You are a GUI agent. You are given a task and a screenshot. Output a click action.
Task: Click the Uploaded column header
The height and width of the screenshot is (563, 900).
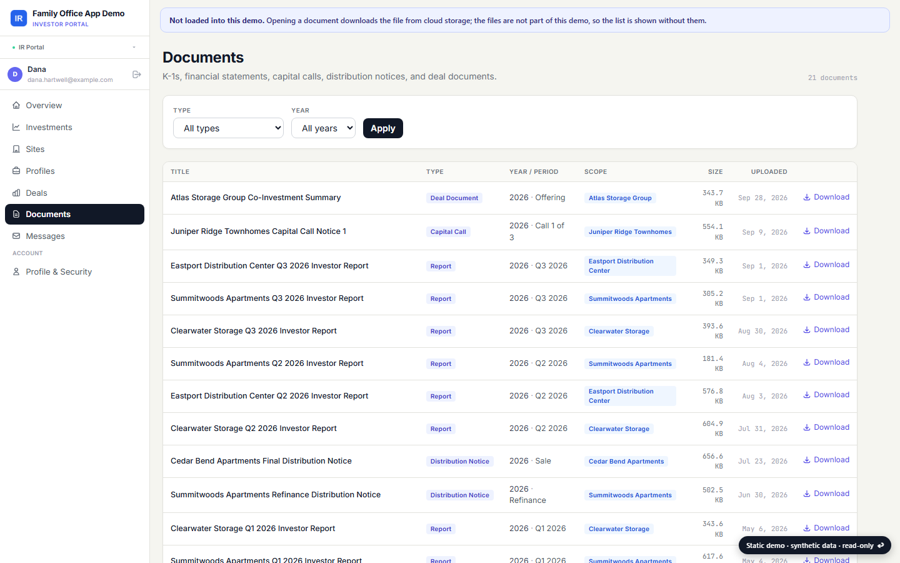(769, 172)
